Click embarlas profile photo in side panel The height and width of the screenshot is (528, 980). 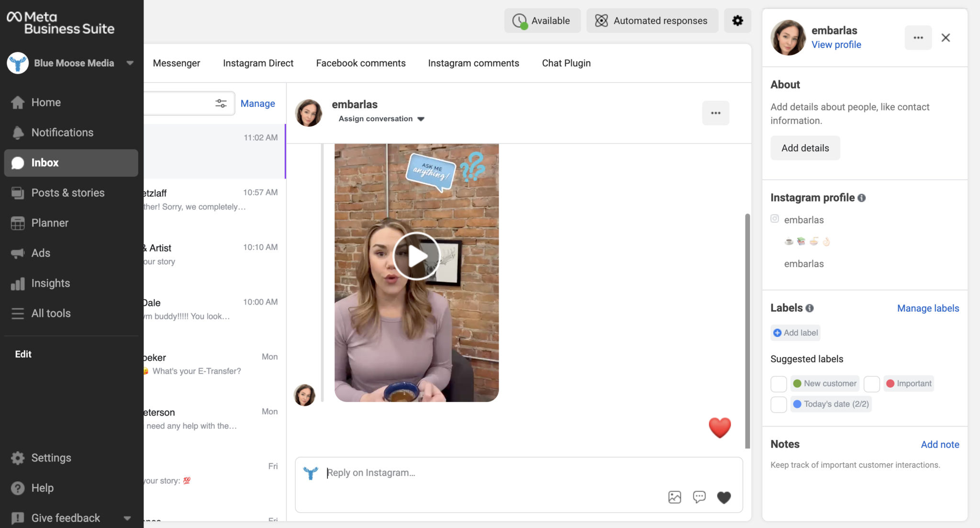click(x=788, y=37)
